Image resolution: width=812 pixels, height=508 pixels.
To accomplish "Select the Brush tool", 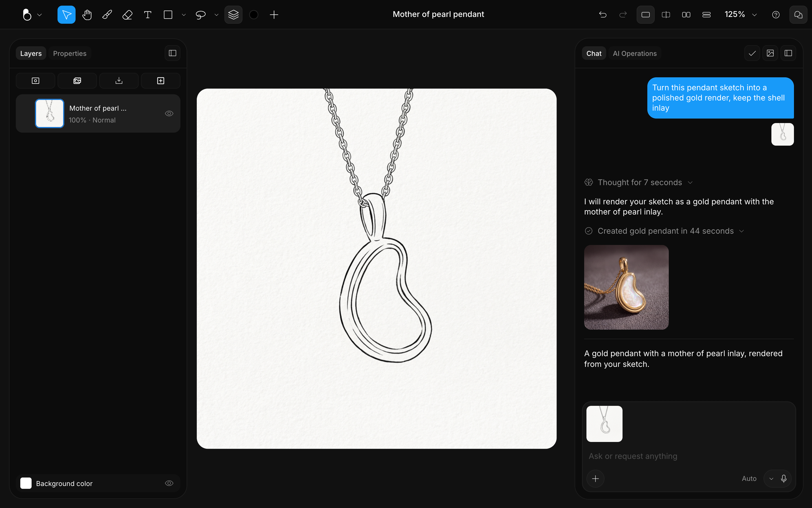I will click(107, 14).
